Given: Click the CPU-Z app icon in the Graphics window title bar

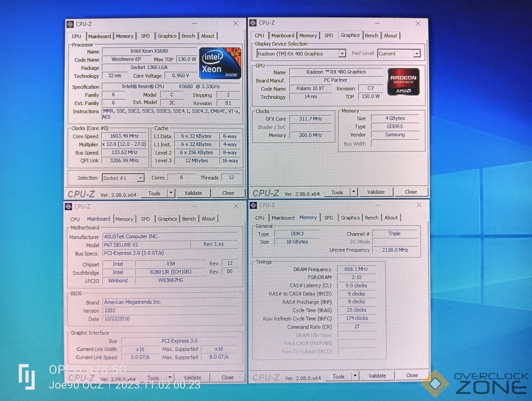Looking at the screenshot, I should pos(253,23).
